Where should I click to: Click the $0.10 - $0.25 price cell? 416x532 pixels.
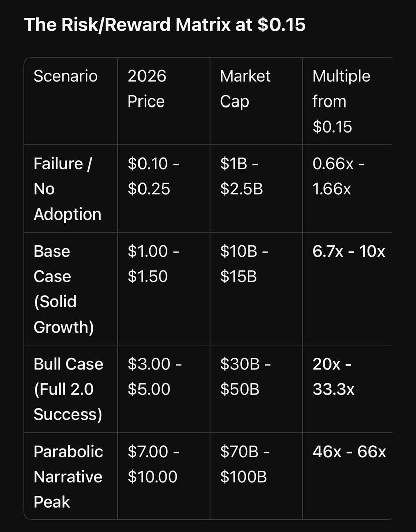tap(153, 176)
